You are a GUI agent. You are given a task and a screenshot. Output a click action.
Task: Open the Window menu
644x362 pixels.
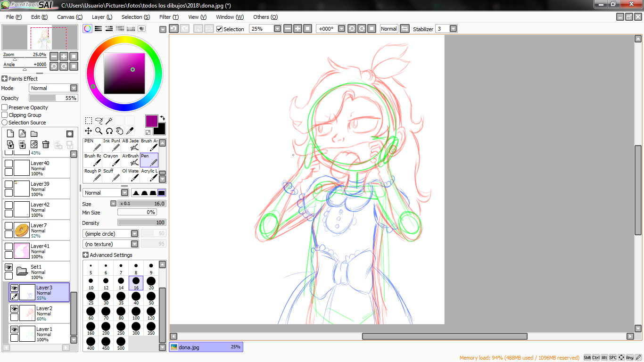click(x=230, y=17)
